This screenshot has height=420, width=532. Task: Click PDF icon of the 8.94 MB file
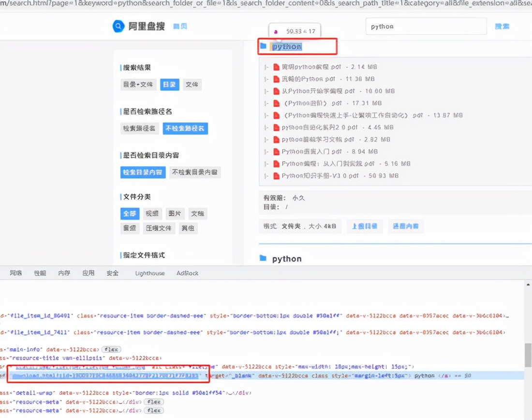[x=276, y=151]
